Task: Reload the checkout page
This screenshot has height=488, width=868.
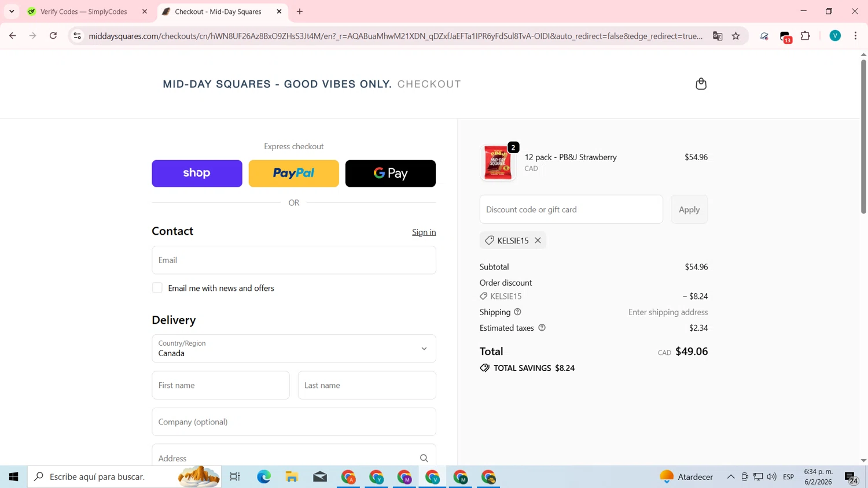Action: coord(53,36)
